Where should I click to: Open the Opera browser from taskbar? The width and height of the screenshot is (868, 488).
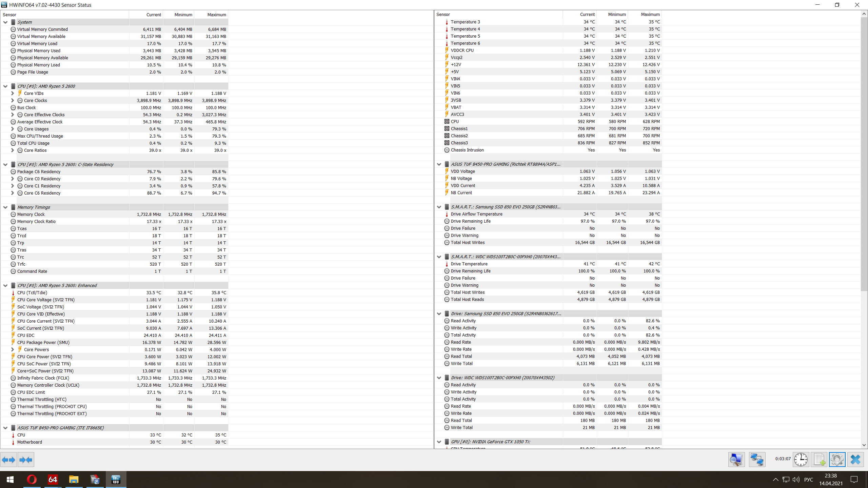(x=32, y=479)
